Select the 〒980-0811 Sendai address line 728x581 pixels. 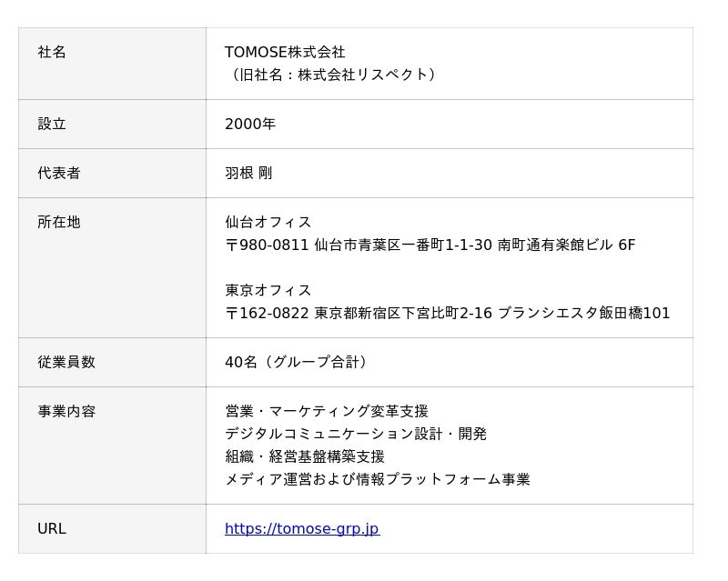430,245
